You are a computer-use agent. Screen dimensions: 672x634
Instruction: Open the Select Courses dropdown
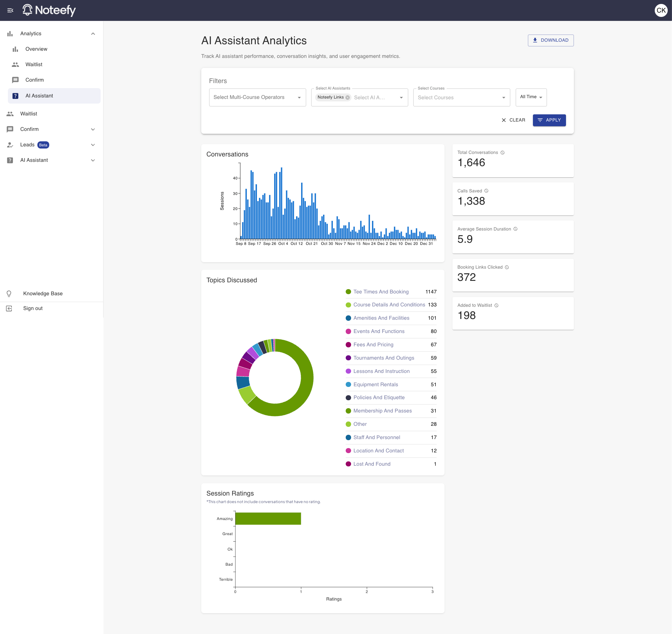pos(461,97)
